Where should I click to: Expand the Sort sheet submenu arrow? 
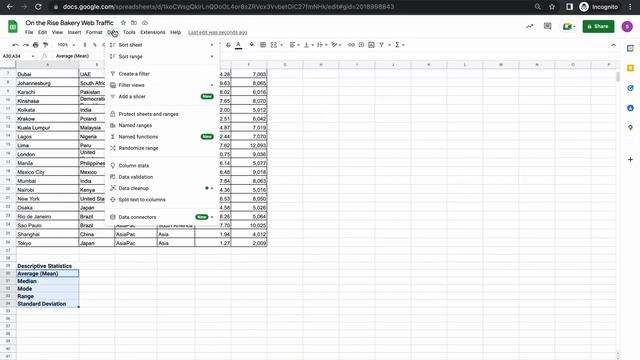212,45
